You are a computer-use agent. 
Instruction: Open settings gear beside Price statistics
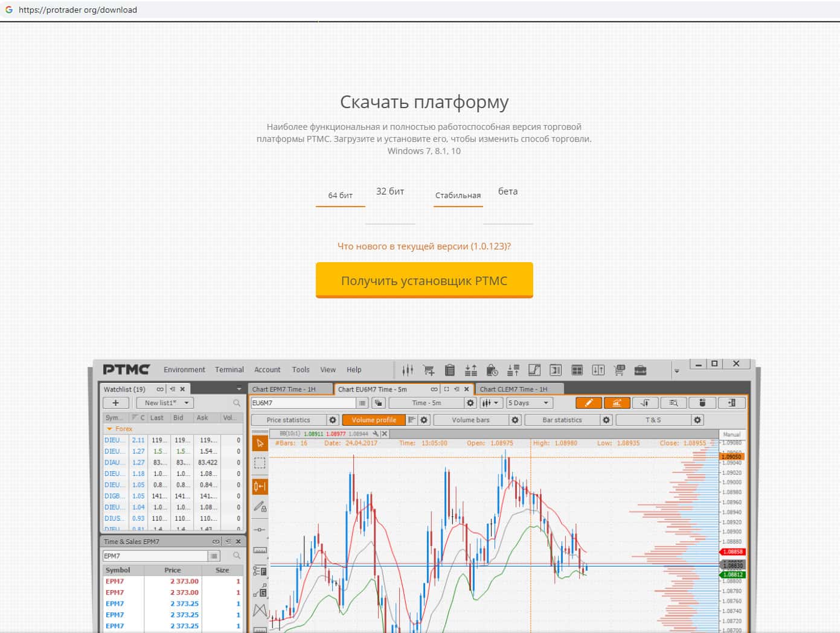[333, 420]
